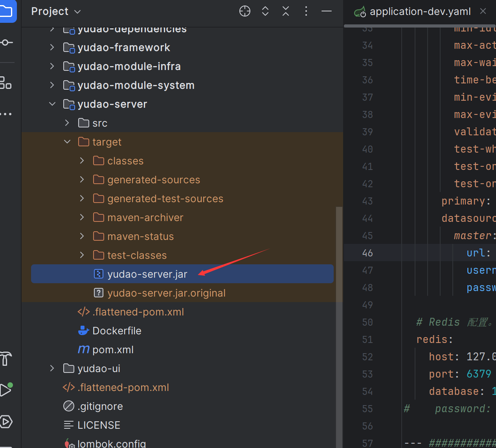The image size is (496, 448).
Task: Expand the generated-test-sources folder
Action: [x=82, y=198]
